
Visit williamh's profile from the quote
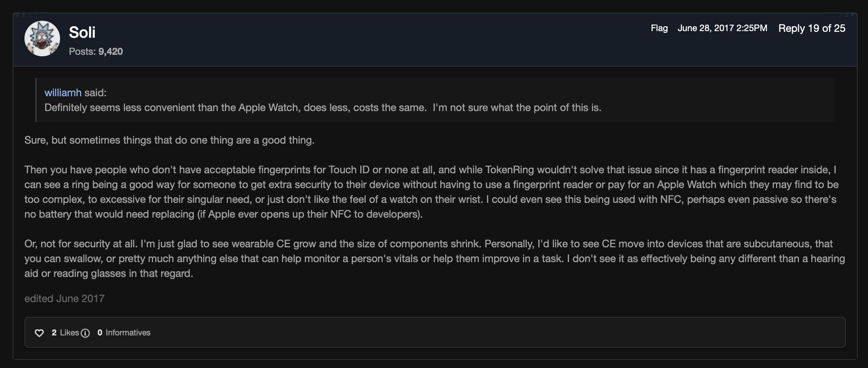click(63, 93)
